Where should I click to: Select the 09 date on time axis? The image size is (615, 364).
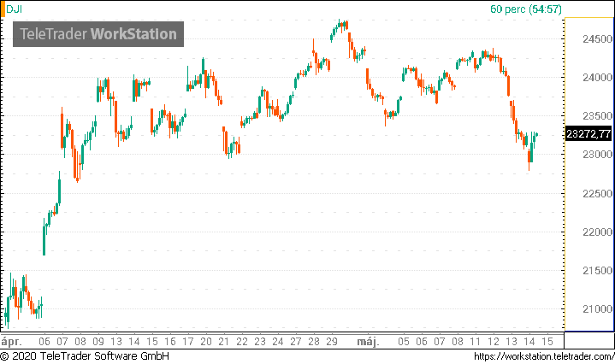click(98, 342)
